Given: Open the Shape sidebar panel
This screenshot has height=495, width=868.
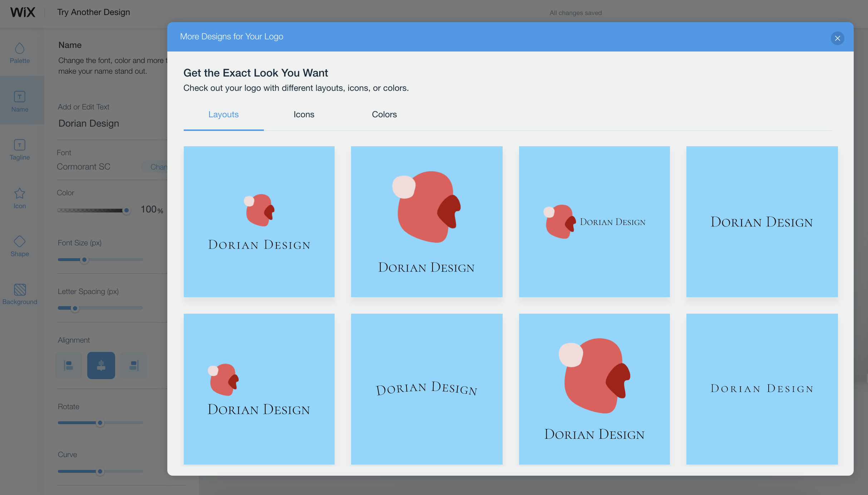Looking at the screenshot, I should coord(20,246).
